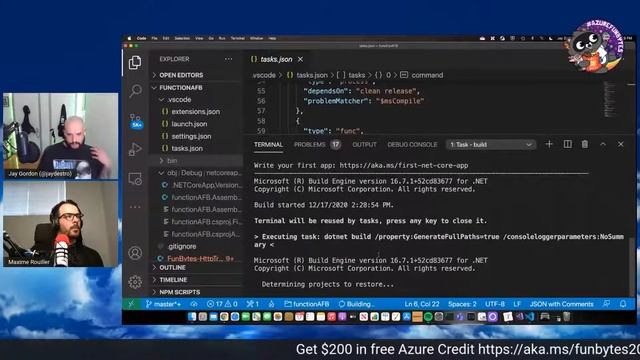
Task: Open the Accounts icon in activity bar
Action: 135,253
